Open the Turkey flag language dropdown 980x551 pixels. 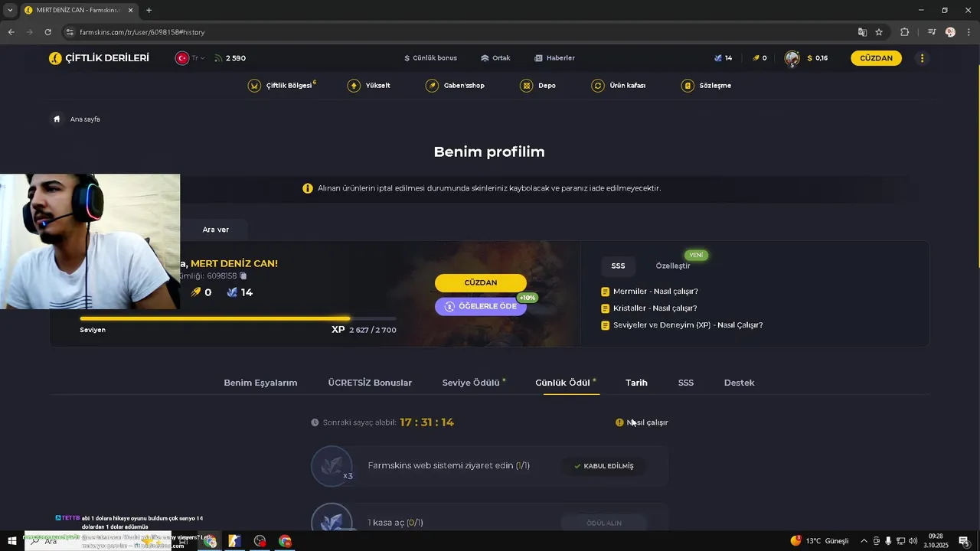click(190, 58)
